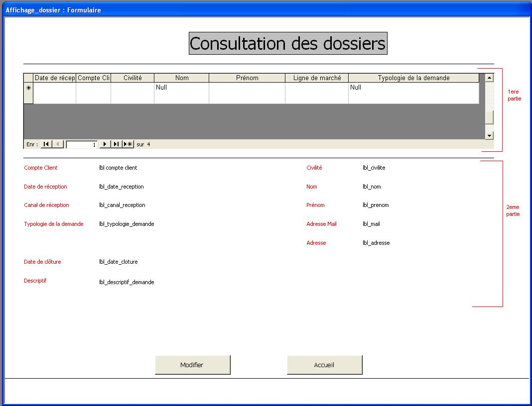Click the "lbl_canal_reception" value
Viewport: 532px width, 406px height.
tap(122, 205)
